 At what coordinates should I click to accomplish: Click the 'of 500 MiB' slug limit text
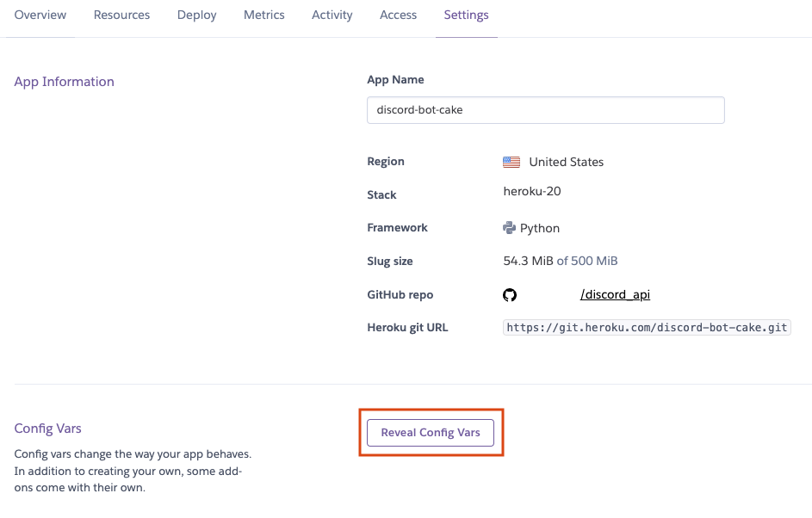click(x=587, y=261)
